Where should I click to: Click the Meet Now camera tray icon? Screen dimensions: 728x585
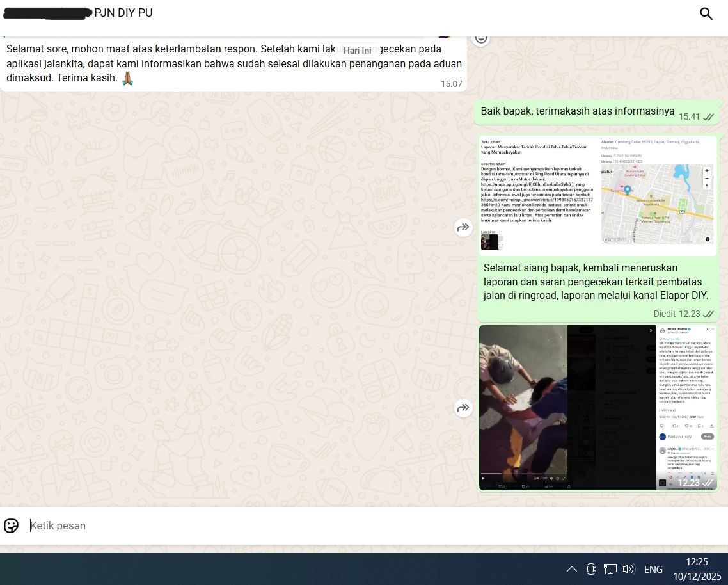pyautogui.click(x=591, y=569)
